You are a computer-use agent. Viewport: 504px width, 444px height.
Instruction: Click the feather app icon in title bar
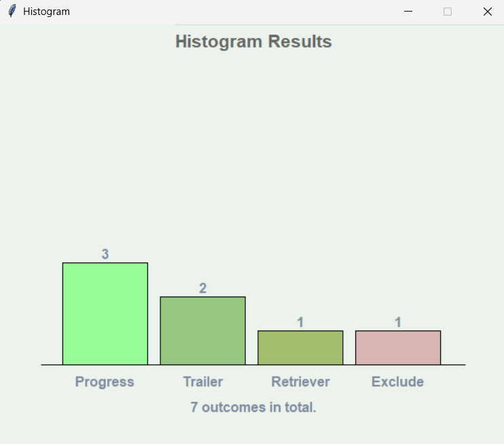coord(12,12)
